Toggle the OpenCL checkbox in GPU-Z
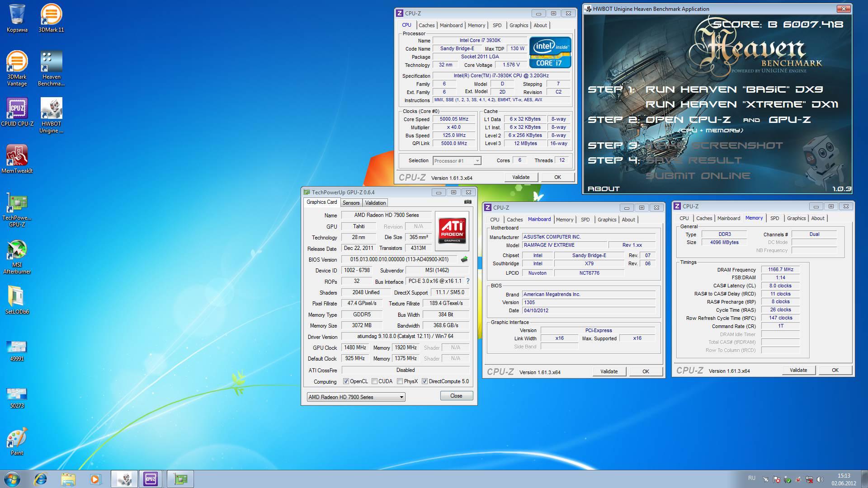The width and height of the screenshot is (868, 488). (346, 381)
